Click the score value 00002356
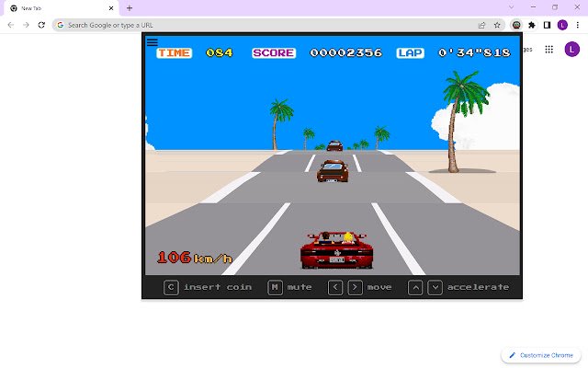 345,53
